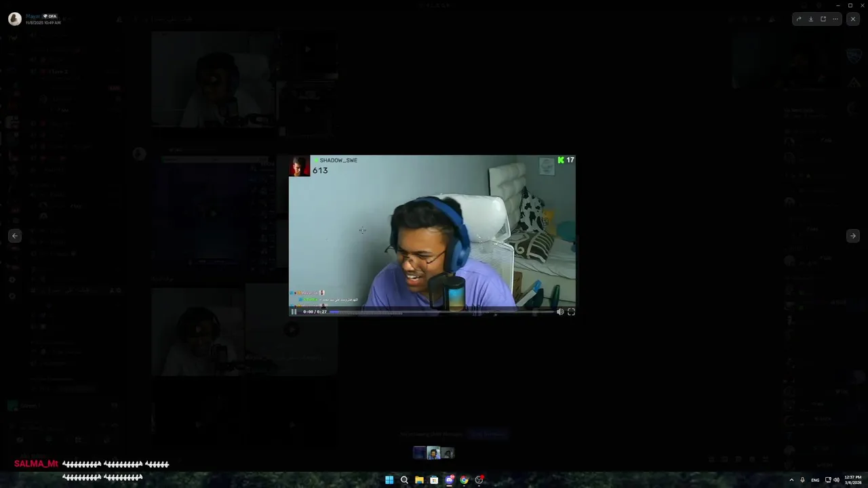Pause the video with the pause button
868x488 pixels.
pyautogui.click(x=294, y=312)
